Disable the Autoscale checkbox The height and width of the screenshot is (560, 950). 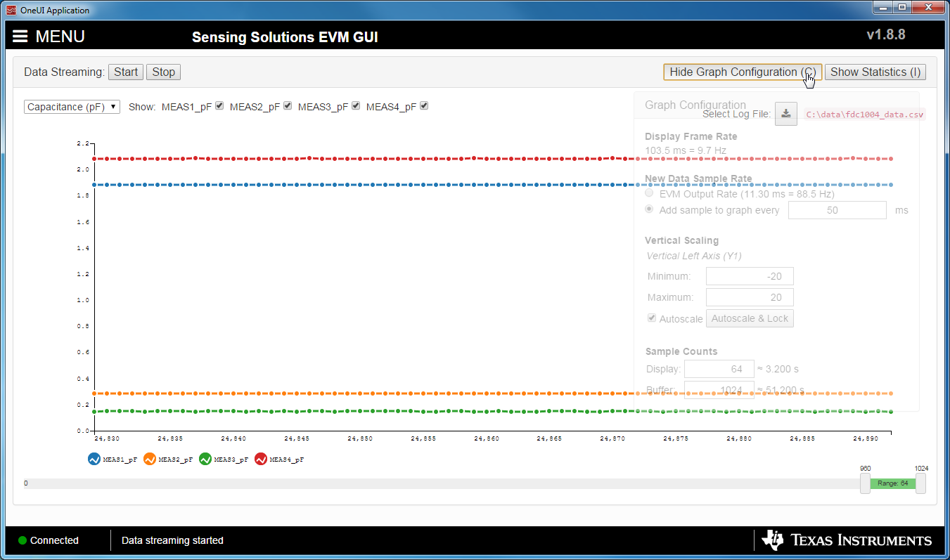coord(651,318)
